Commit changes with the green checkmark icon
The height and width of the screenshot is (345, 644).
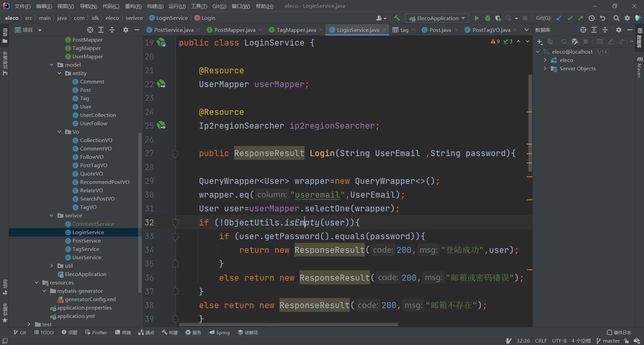570,18
